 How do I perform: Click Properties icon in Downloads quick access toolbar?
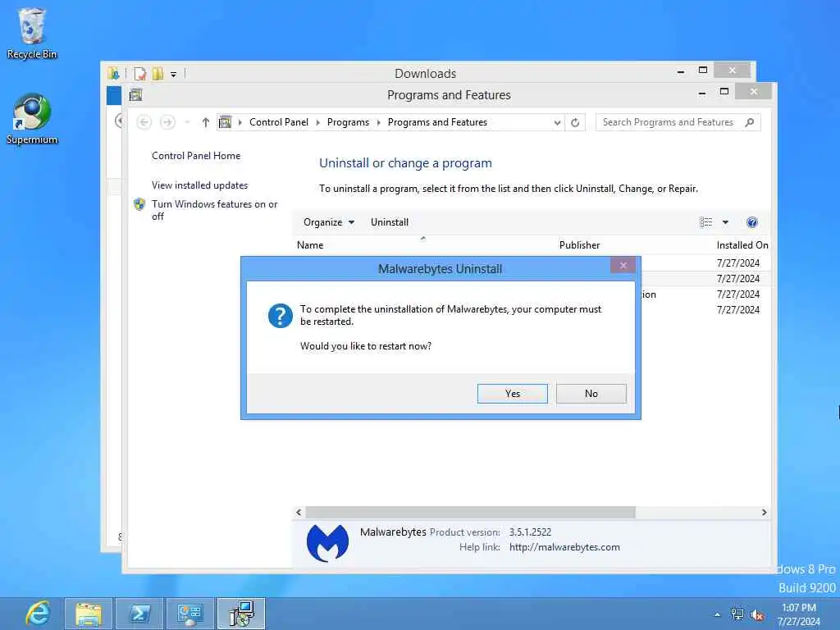pyautogui.click(x=139, y=73)
